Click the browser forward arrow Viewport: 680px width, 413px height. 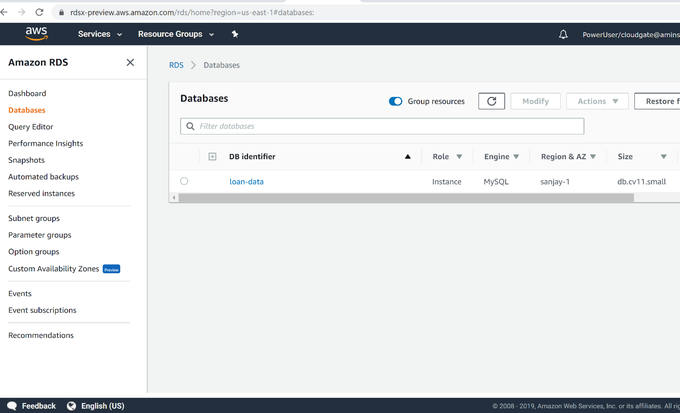click(21, 12)
